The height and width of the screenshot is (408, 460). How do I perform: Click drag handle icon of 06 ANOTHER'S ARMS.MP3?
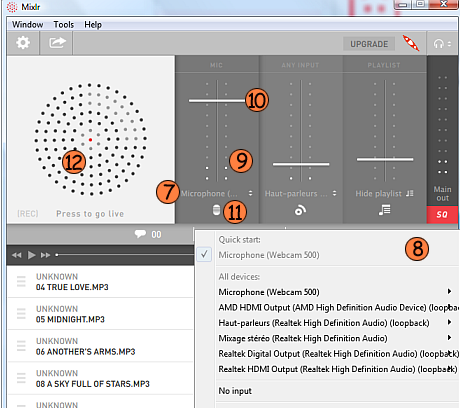coord(21,346)
